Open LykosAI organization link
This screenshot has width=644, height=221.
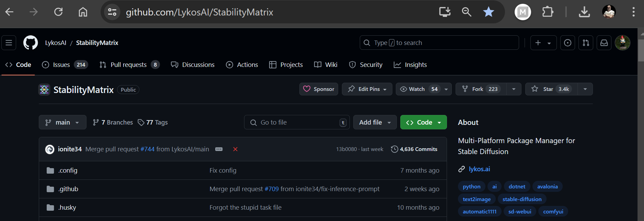click(x=56, y=43)
